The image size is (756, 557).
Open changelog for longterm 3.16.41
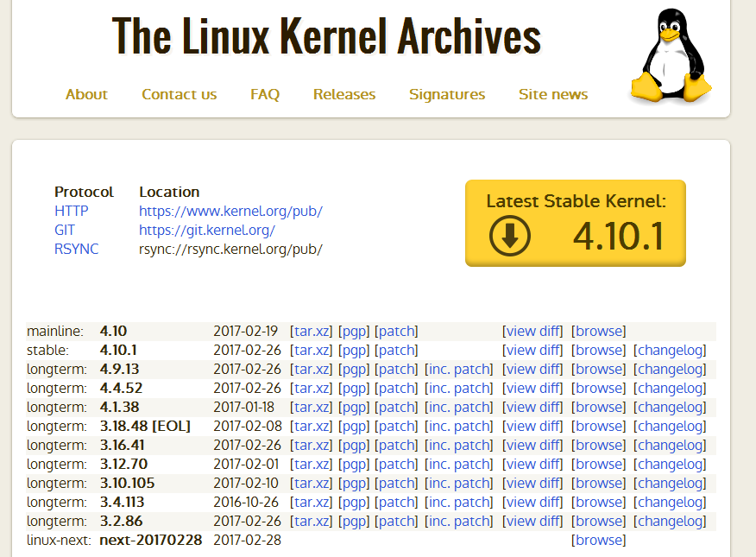point(670,445)
